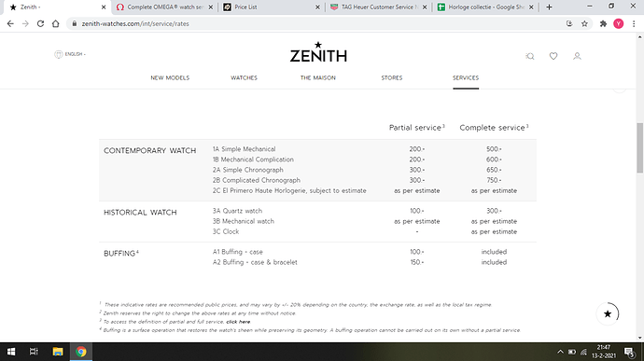Open the browser home page
This screenshot has width=644, height=361.
[55, 24]
